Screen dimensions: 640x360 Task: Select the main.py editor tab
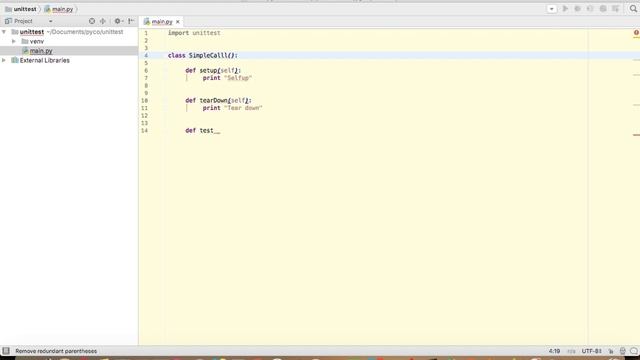coord(162,22)
